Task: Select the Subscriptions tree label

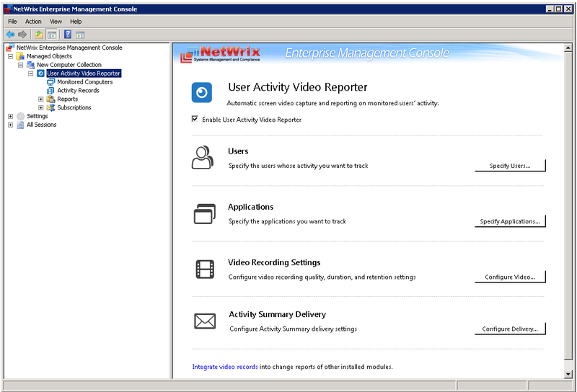Action: [74, 107]
